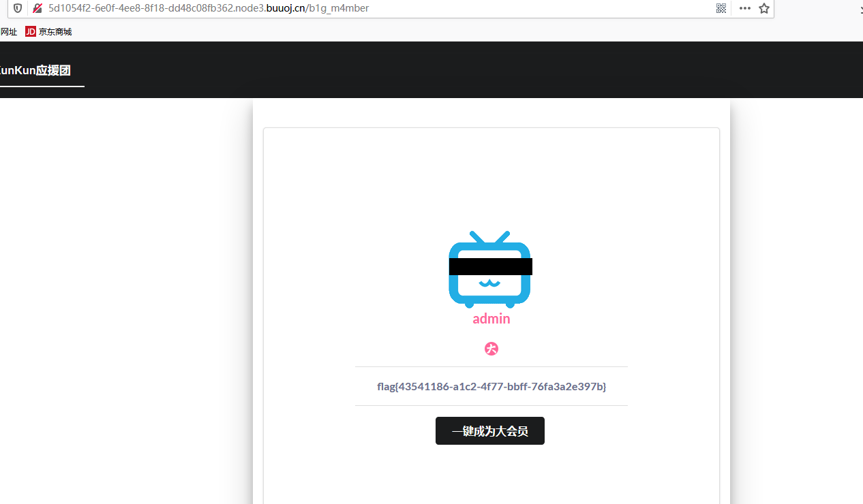Image resolution: width=863 pixels, height=504 pixels.
Task: Open the 京东商城 bookmark
Action: click(48, 31)
